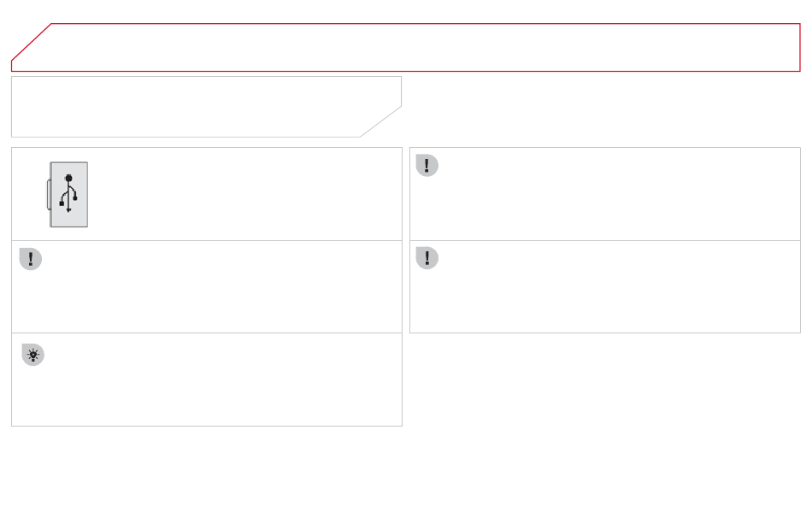Click the arrow tip at the USB symbol's base
Viewport: 812px width, 530px height.
tap(68, 210)
